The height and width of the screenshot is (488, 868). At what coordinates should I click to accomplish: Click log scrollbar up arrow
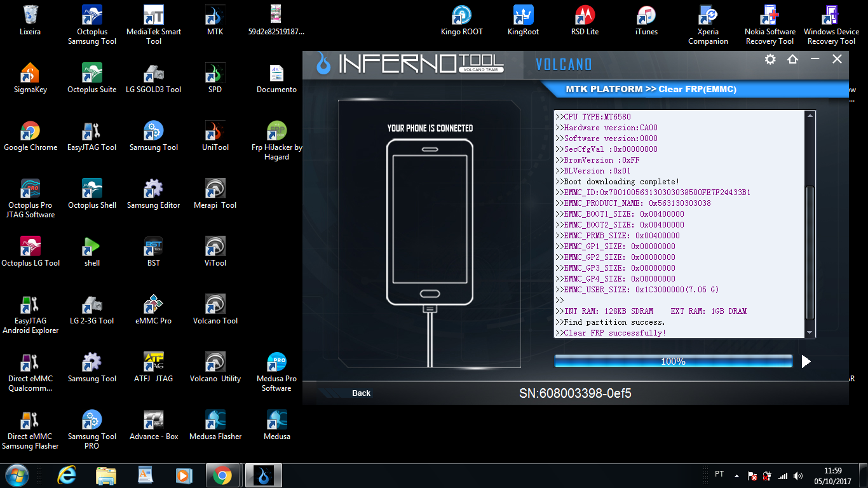[x=810, y=116]
